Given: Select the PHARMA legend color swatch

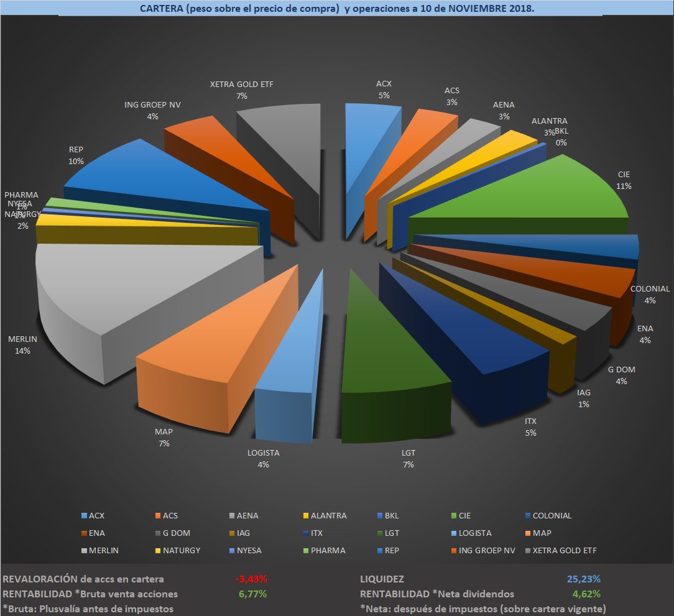Looking at the screenshot, I should coord(306,550).
